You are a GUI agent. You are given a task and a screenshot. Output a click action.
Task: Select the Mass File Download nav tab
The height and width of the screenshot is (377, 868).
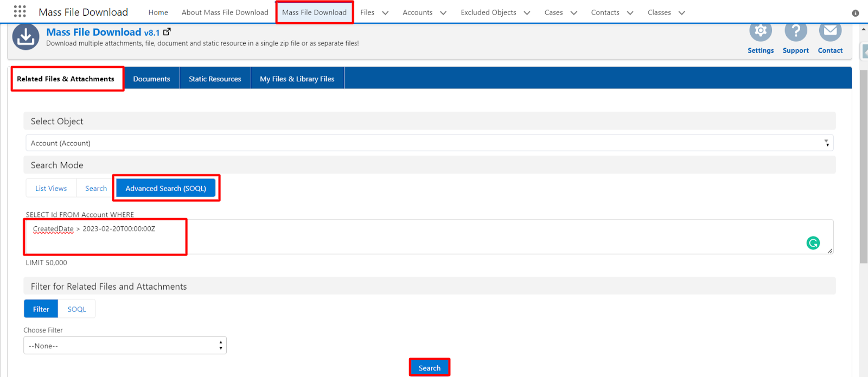tap(314, 12)
